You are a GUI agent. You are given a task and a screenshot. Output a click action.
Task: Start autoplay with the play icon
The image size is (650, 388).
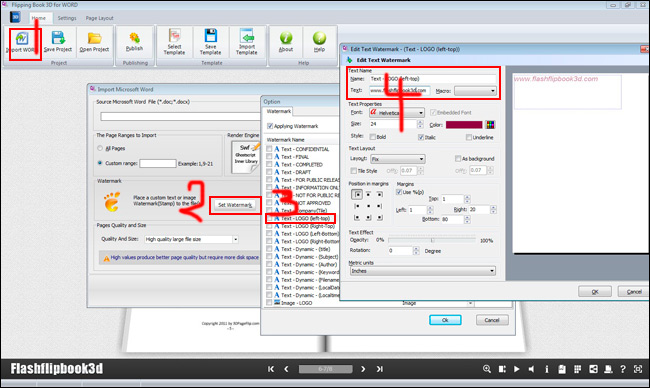click(x=517, y=369)
